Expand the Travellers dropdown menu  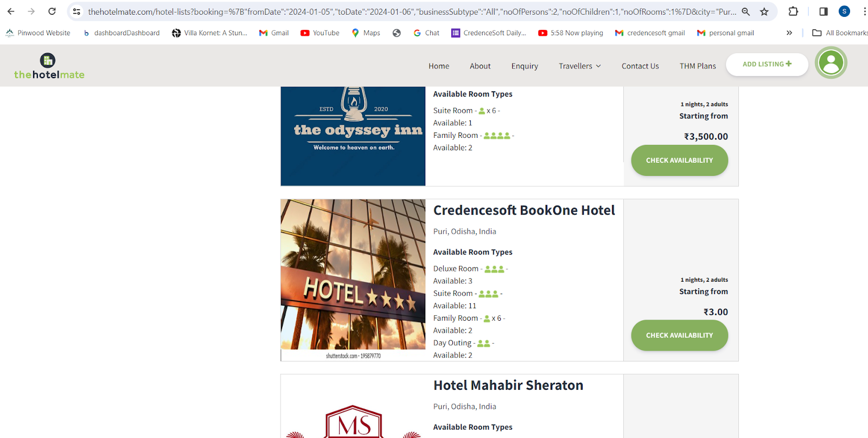point(580,66)
